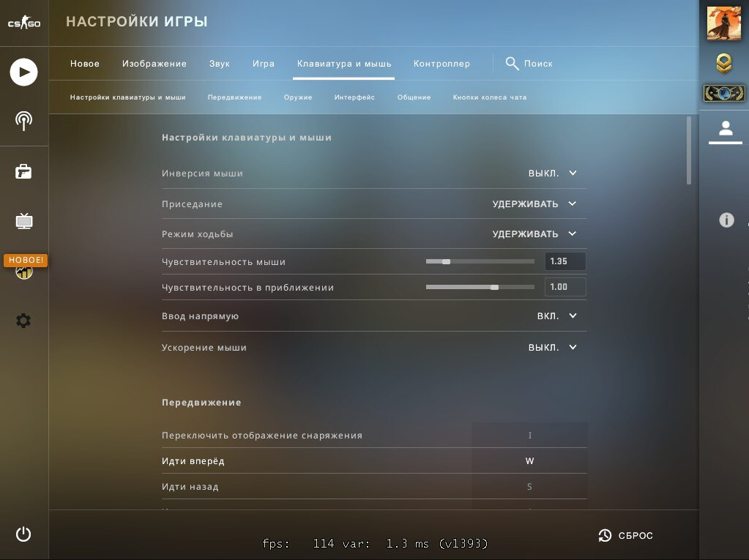Click the reset clock arrow icon
The image size is (749, 560).
(605, 536)
